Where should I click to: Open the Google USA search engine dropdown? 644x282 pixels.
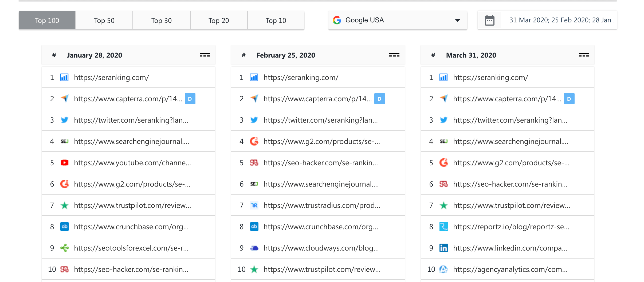click(398, 20)
